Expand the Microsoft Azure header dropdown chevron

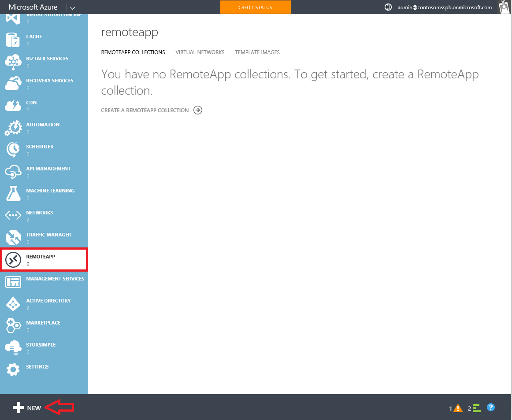pyautogui.click(x=73, y=8)
